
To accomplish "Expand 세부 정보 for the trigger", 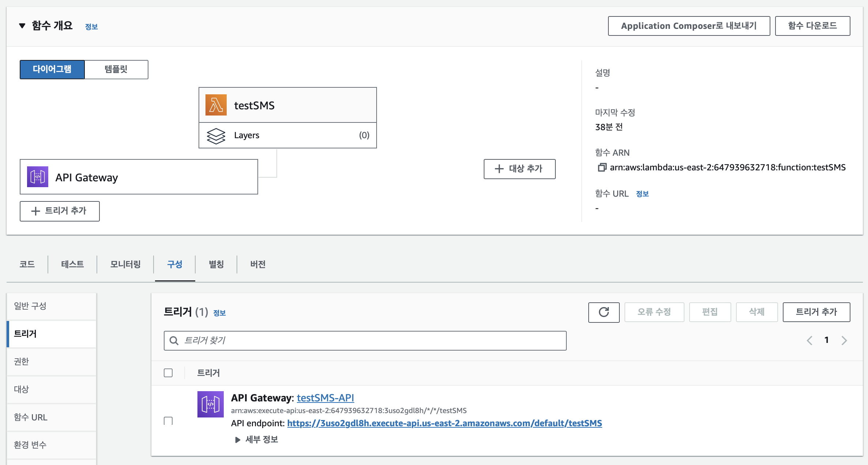I will click(x=256, y=439).
